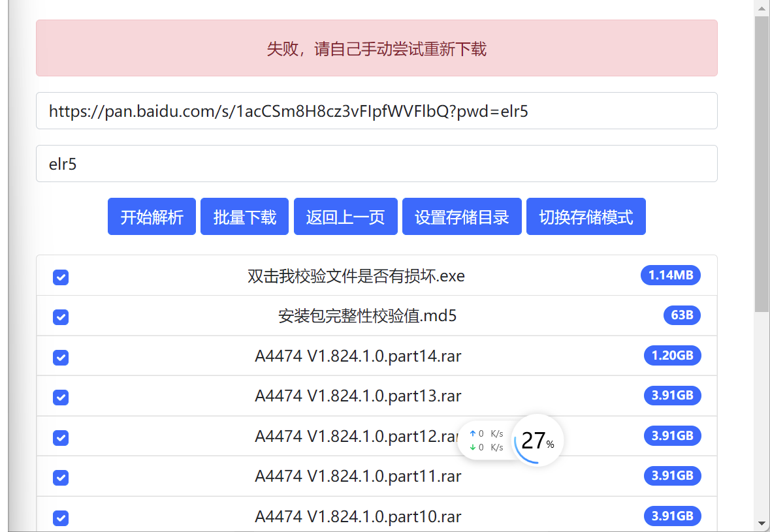Click the red failure alert message 失败，请自己手动尝试重新下载
The height and width of the screenshot is (532, 770).
377,48
